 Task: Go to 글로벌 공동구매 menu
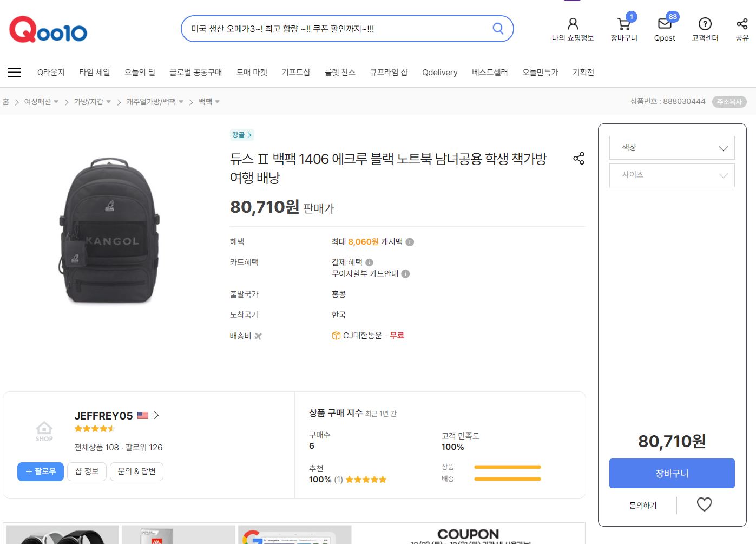coord(196,72)
